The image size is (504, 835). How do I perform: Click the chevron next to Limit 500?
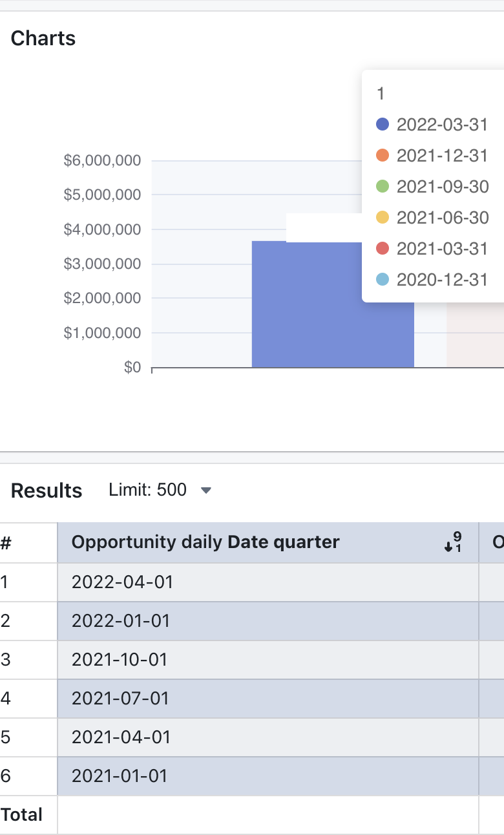205,490
